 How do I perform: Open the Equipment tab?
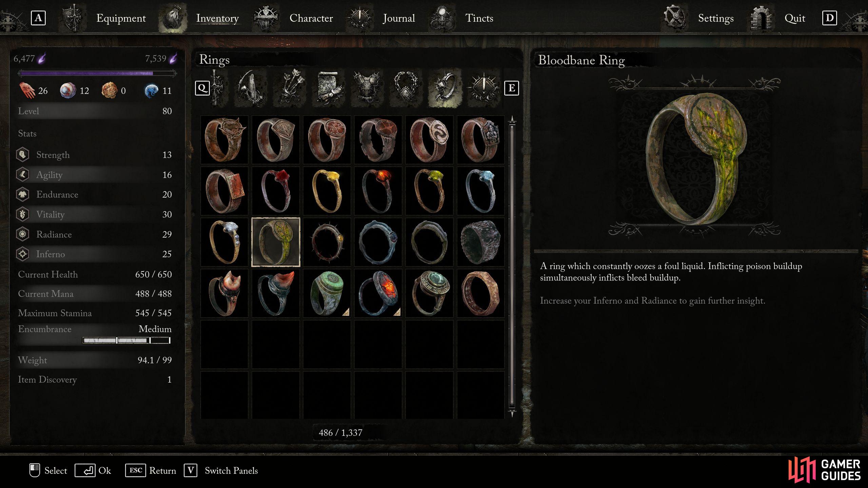(121, 18)
